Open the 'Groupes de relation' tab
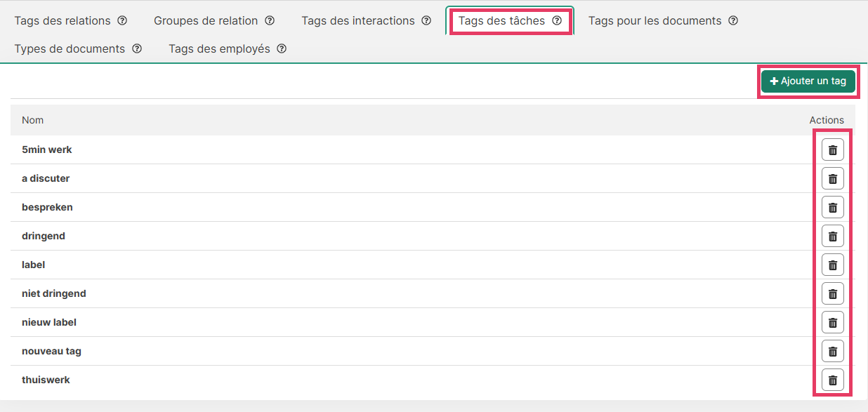868x412 pixels. 206,20
